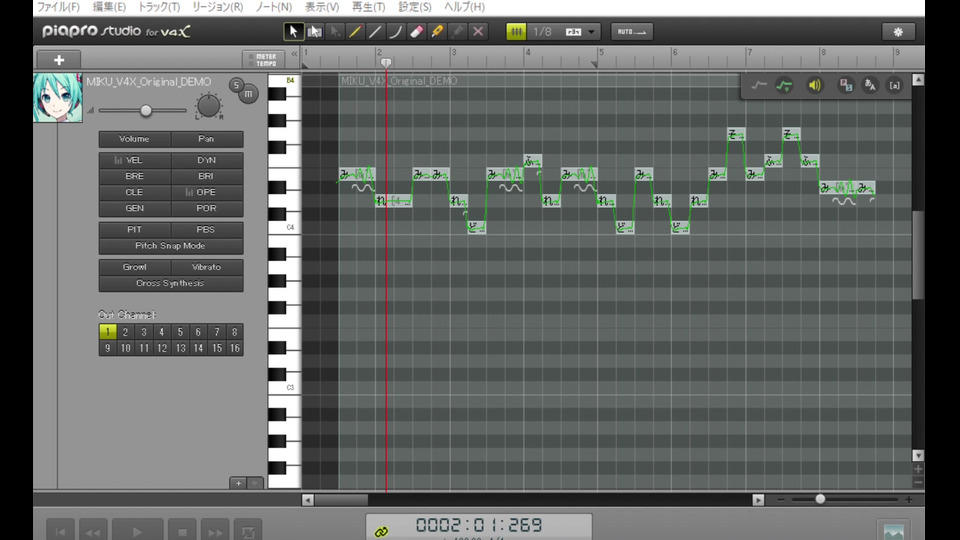Select the arrow pointer tool

pyautogui.click(x=293, y=31)
